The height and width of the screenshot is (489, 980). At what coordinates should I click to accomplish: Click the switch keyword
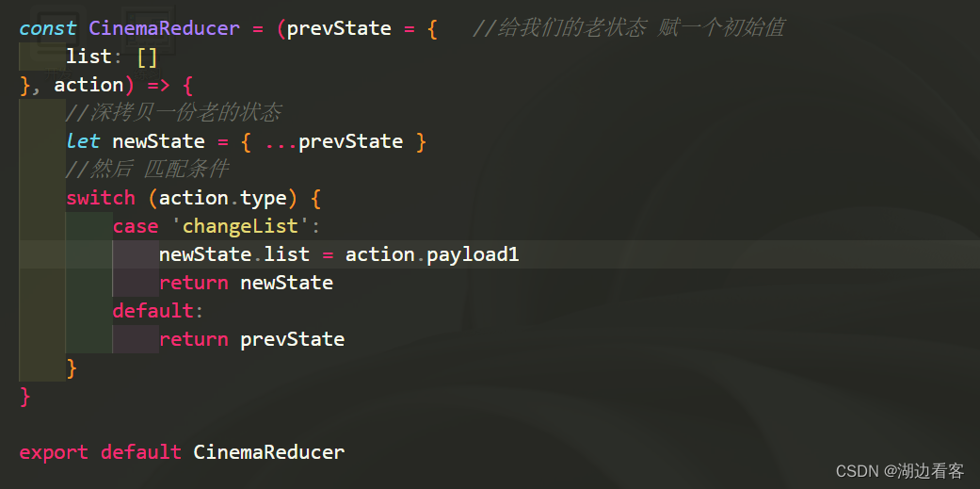tap(101, 198)
